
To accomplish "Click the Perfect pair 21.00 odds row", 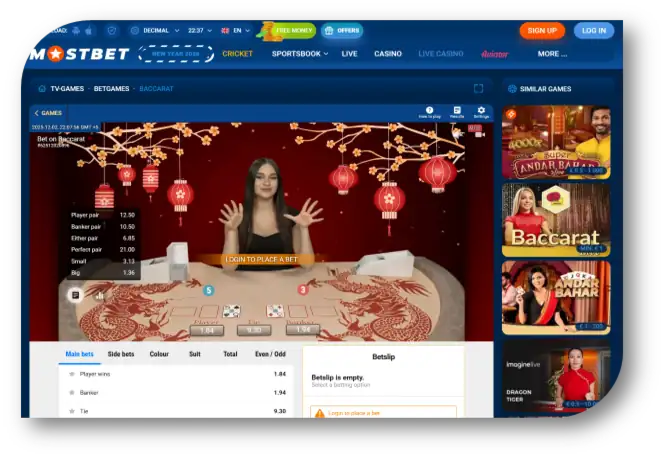I will click(x=103, y=249).
